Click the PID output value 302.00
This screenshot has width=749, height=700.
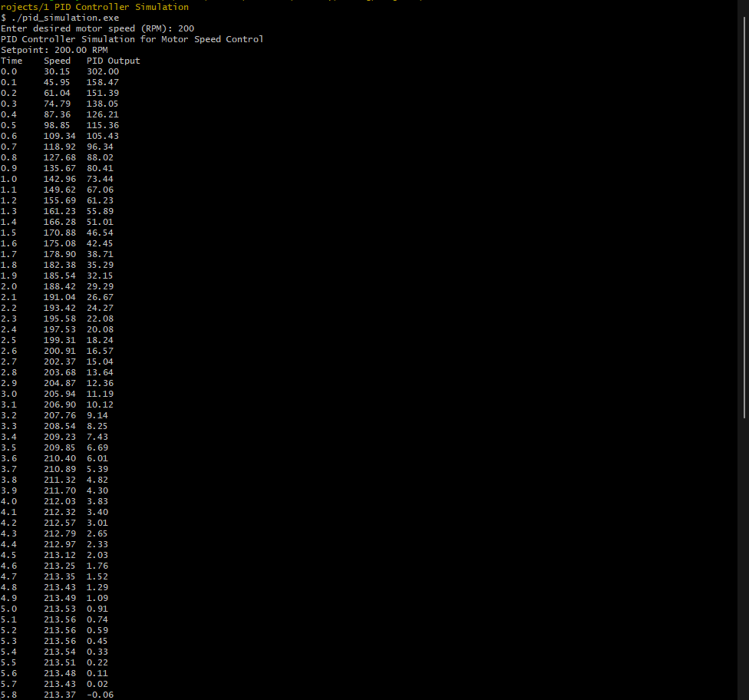[x=103, y=71]
